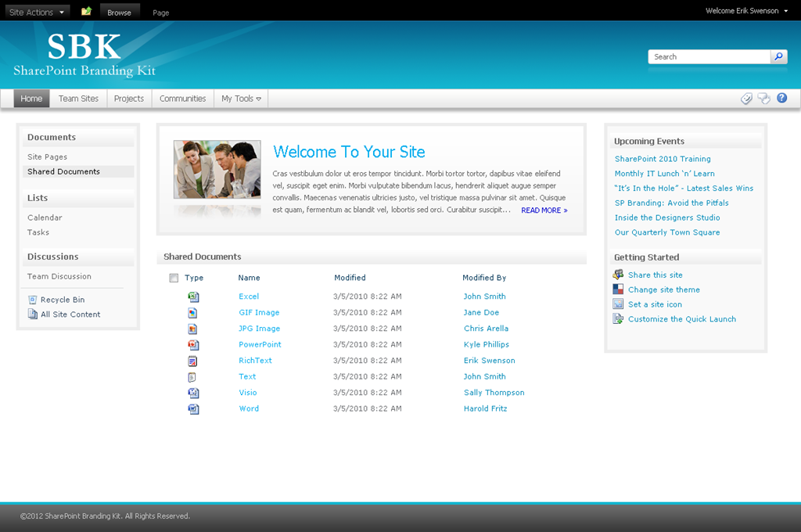Select the Home navigation tab
Screen dimensions: 801x532
(x=31, y=99)
